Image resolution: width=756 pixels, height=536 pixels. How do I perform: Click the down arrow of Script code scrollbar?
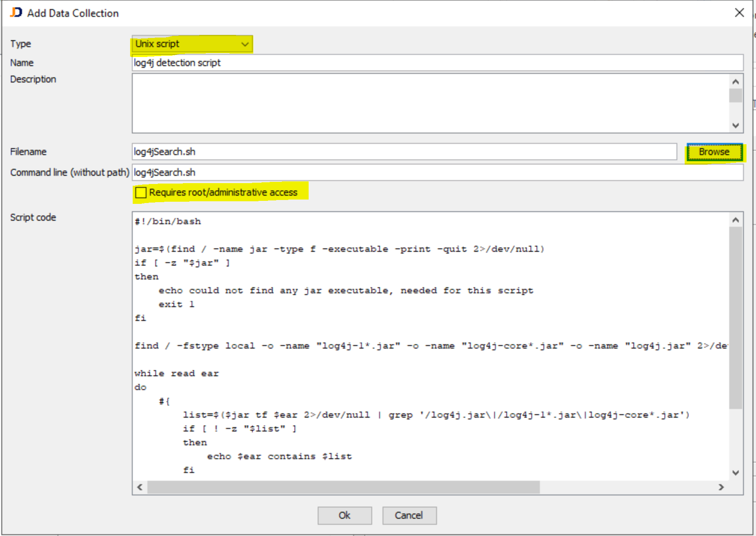pyautogui.click(x=735, y=473)
